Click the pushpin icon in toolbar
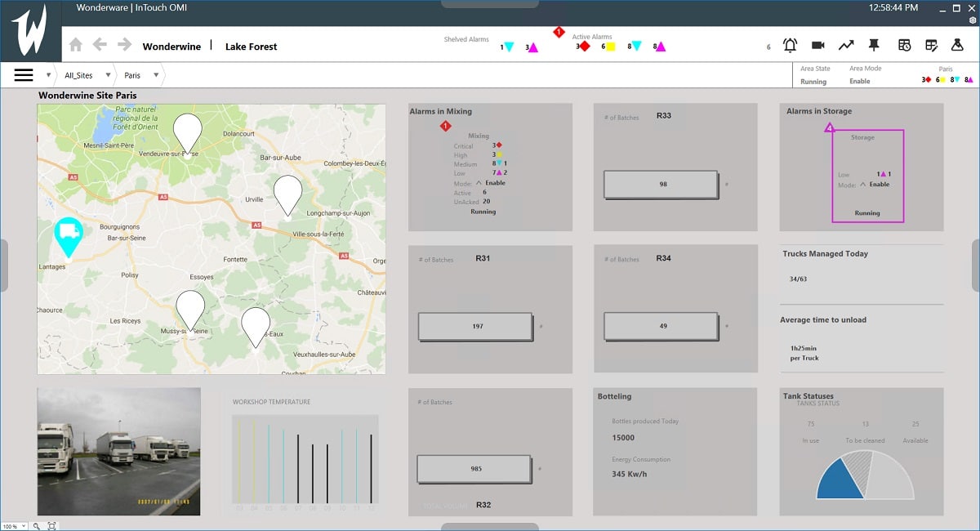 (x=874, y=46)
